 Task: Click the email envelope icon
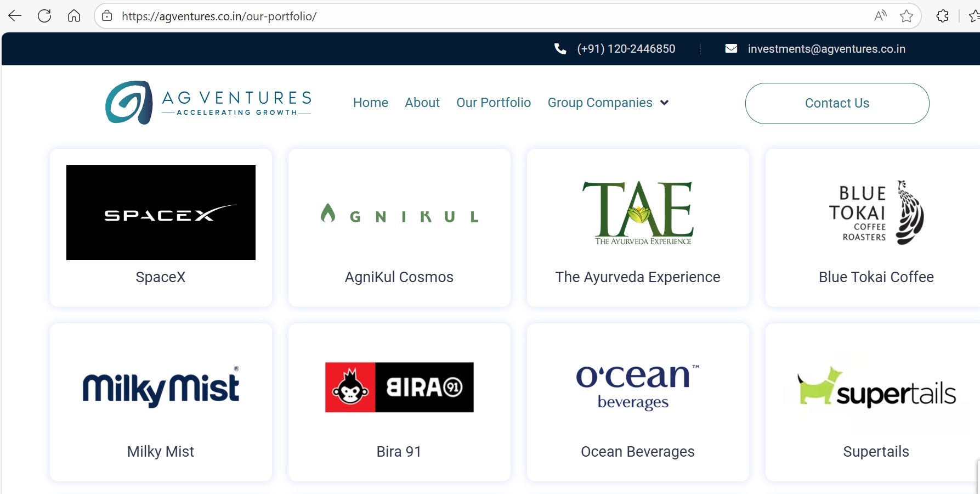tap(731, 49)
